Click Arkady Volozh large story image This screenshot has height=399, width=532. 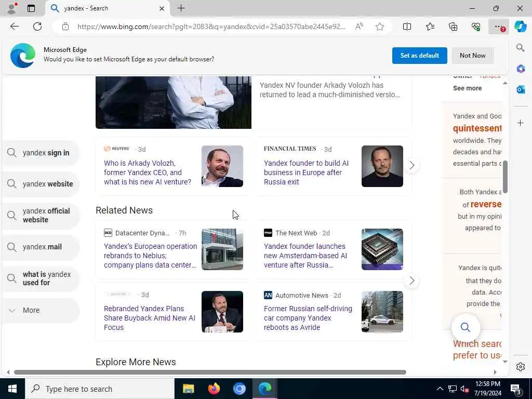point(174,102)
